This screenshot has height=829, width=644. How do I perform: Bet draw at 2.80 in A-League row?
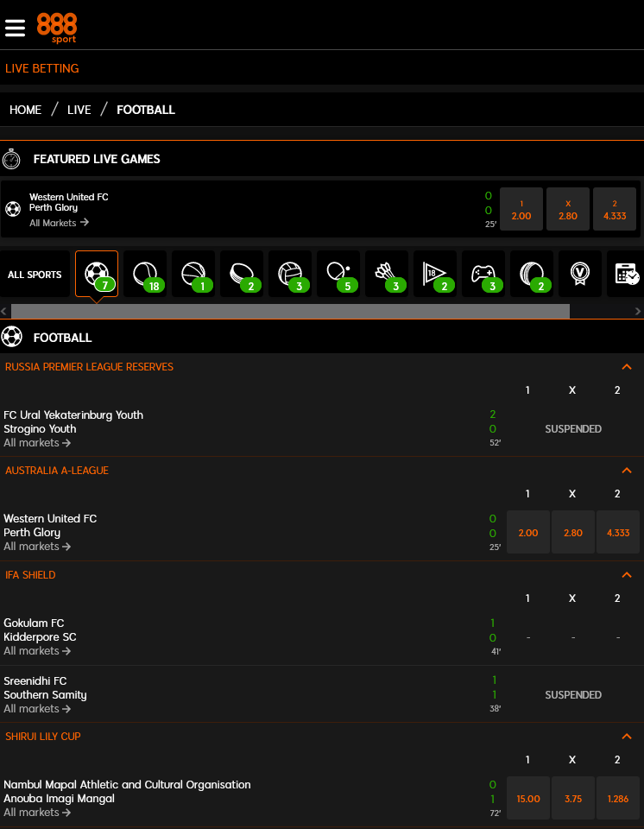point(573,533)
